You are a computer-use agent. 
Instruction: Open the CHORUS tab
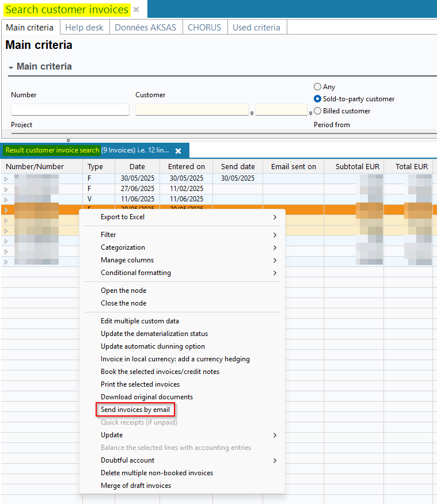click(x=204, y=27)
